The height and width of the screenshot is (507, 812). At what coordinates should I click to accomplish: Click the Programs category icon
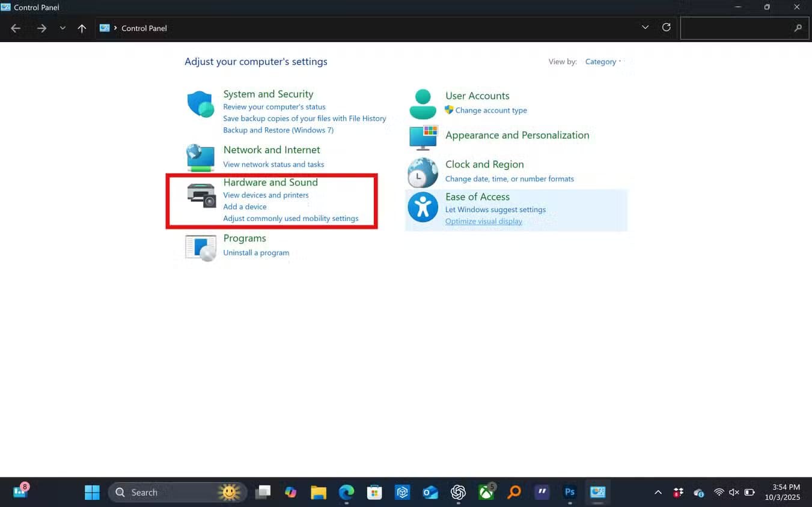[x=200, y=247]
